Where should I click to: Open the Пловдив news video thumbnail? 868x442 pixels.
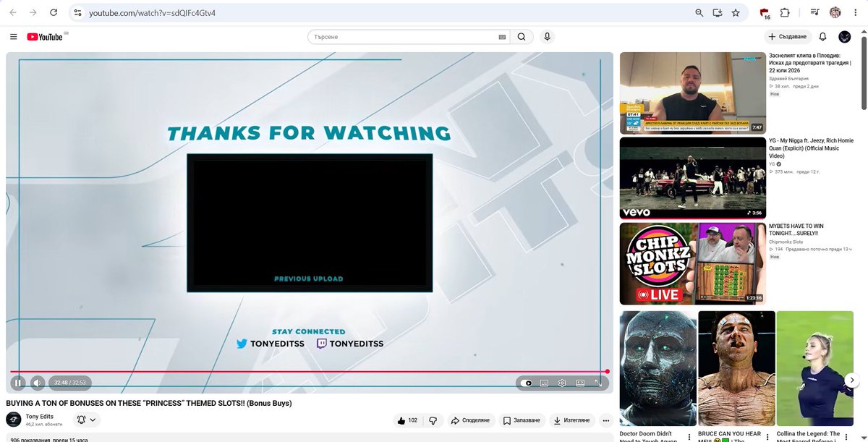pyautogui.click(x=692, y=93)
